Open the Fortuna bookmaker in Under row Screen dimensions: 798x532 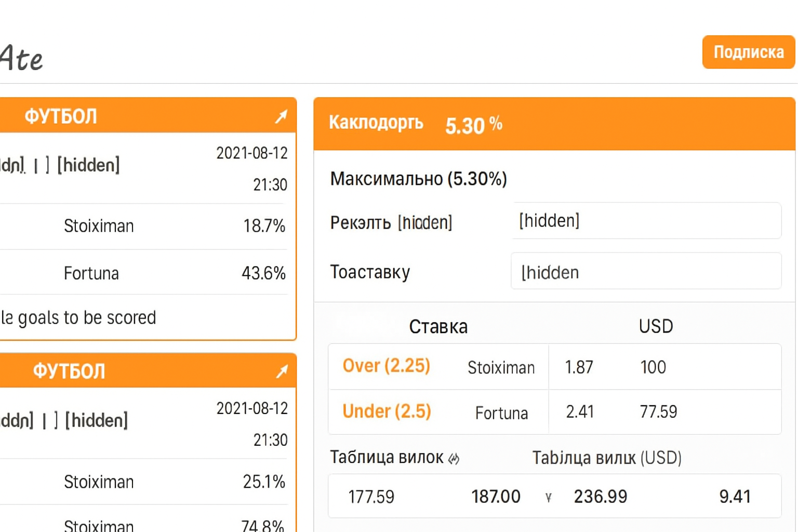tap(501, 413)
